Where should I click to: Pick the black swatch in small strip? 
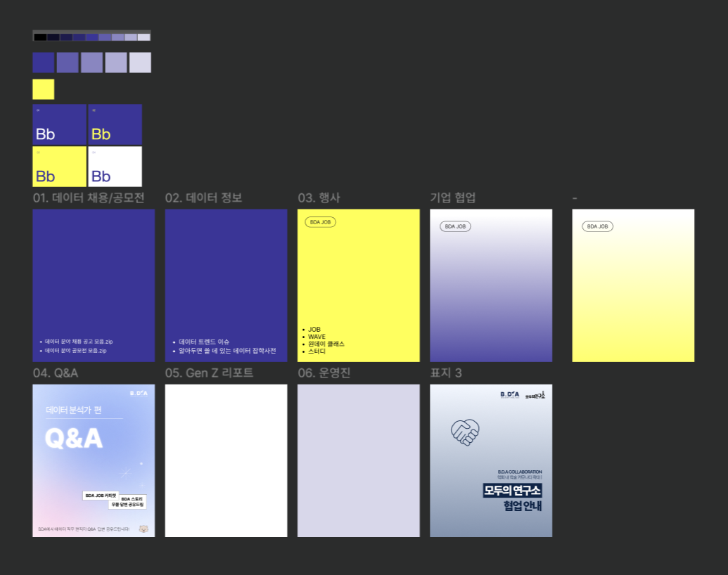click(x=40, y=37)
